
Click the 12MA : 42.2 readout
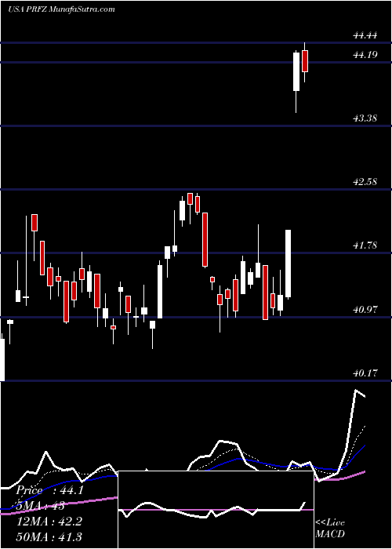[49, 521]
